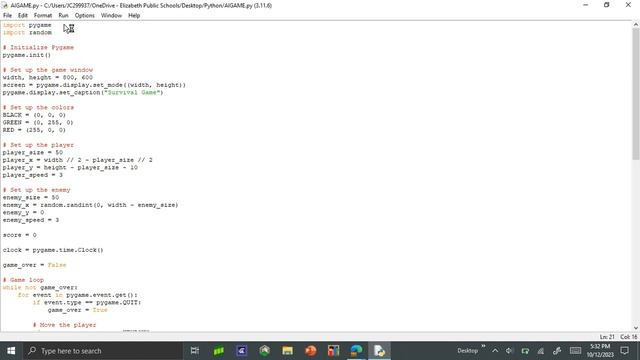Open Microsoft Edge from the taskbar

coord(356,351)
